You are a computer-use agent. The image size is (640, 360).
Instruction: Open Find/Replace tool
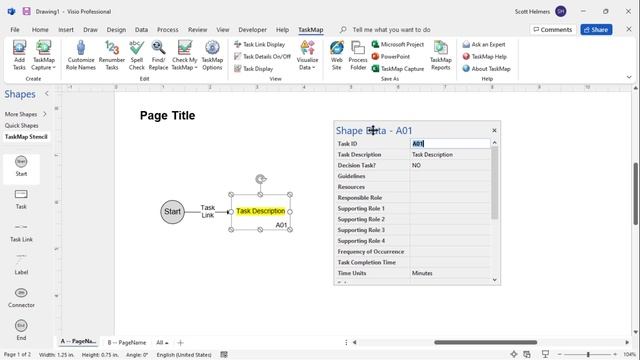coord(158,55)
